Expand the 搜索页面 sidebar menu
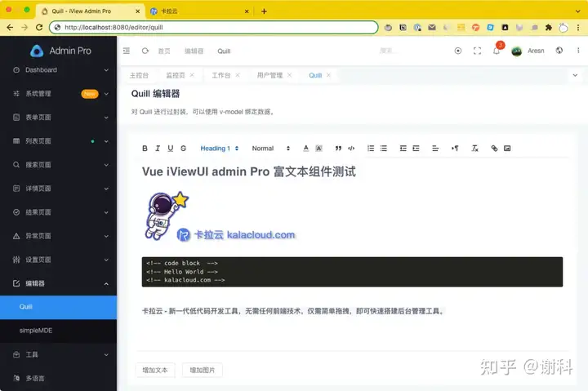The height and width of the screenshot is (391, 588). click(58, 165)
